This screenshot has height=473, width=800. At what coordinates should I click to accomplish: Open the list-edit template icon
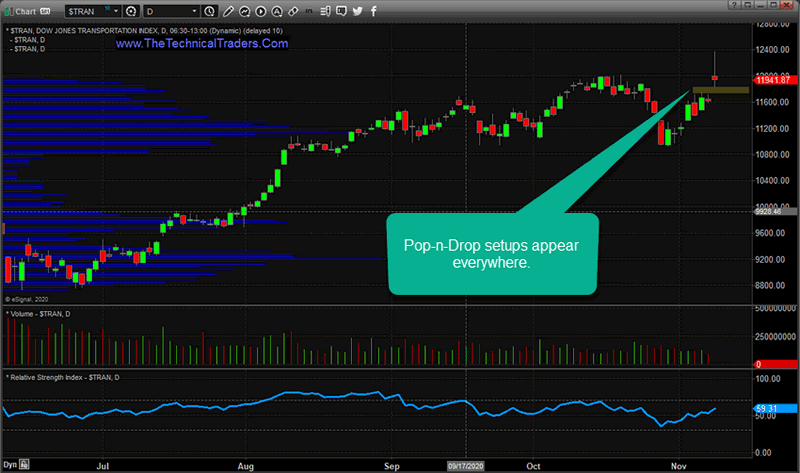326,11
